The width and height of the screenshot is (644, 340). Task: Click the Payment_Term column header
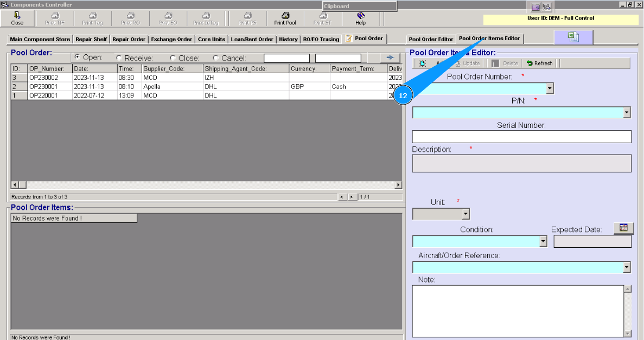click(x=359, y=68)
